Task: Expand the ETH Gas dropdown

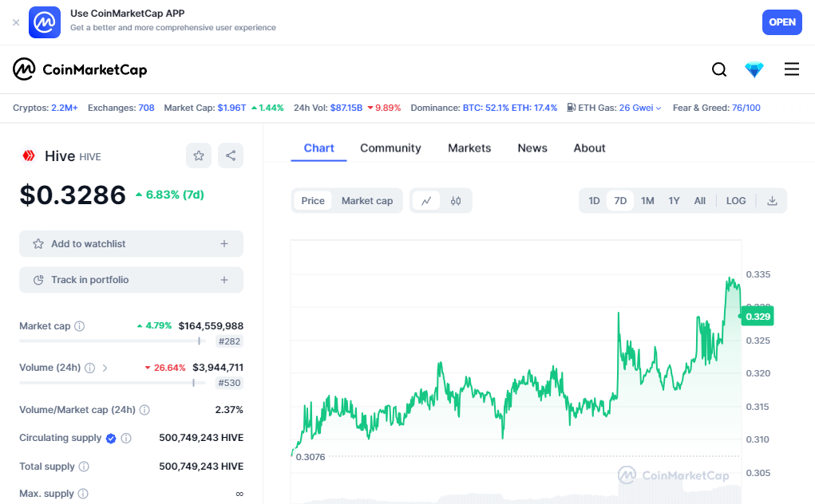Action: pyautogui.click(x=659, y=108)
